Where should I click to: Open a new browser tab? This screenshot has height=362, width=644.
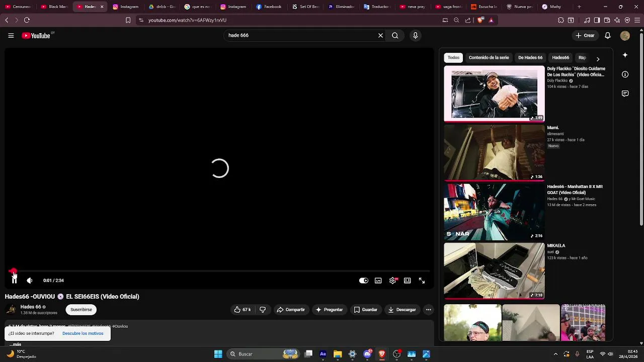[579, 7]
